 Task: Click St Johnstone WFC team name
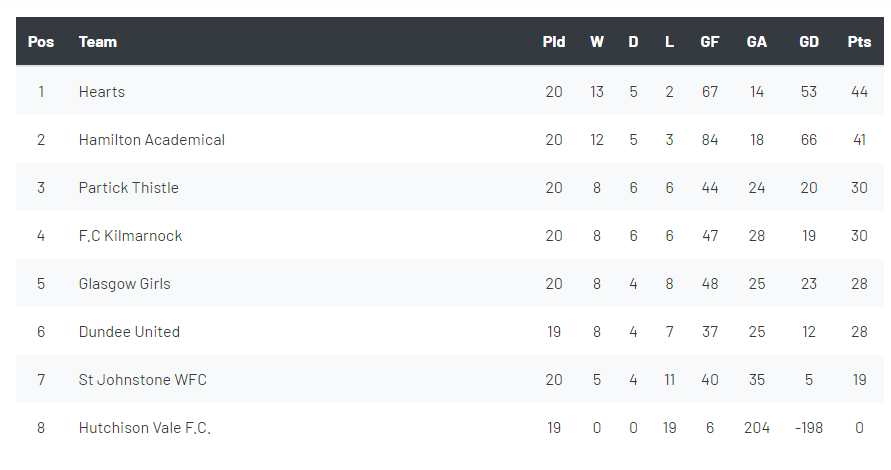pyautogui.click(x=143, y=380)
